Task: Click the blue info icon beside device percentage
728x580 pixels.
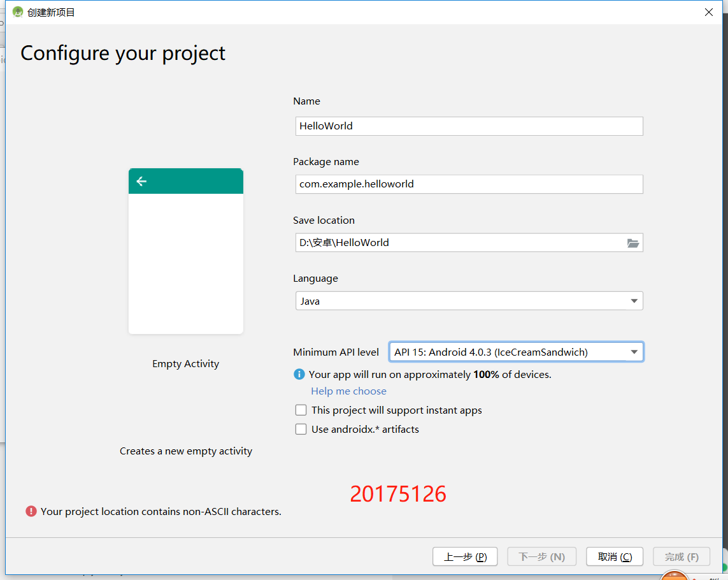Action: pyautogui.click(x=299, y=374)
